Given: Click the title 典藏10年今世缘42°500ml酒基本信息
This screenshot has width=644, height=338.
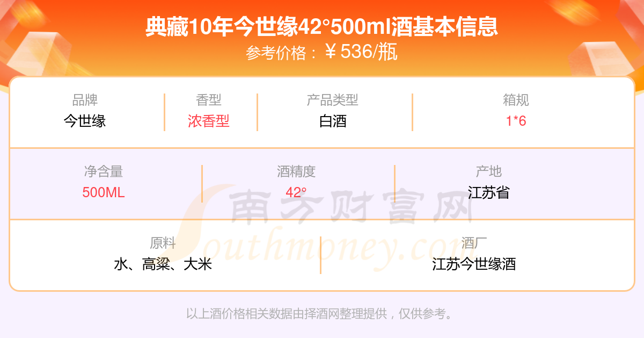Looking at the screenshot, I should [x=322, y=27].
